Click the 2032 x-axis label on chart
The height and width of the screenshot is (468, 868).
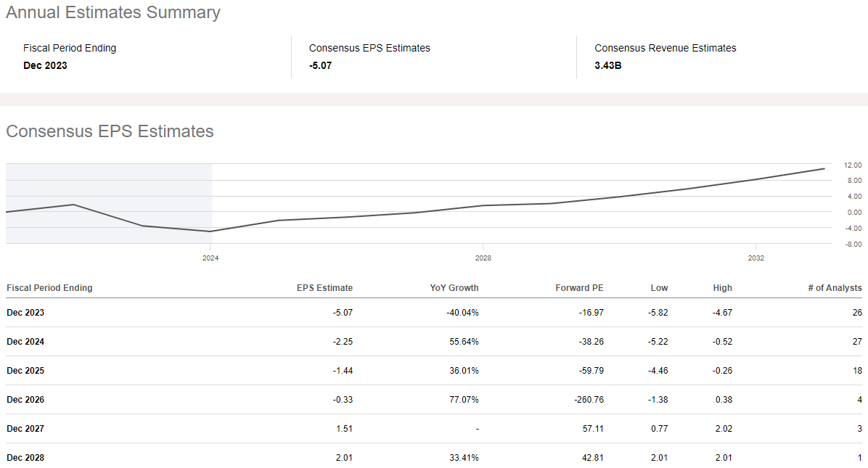click(x=756, y=258)
